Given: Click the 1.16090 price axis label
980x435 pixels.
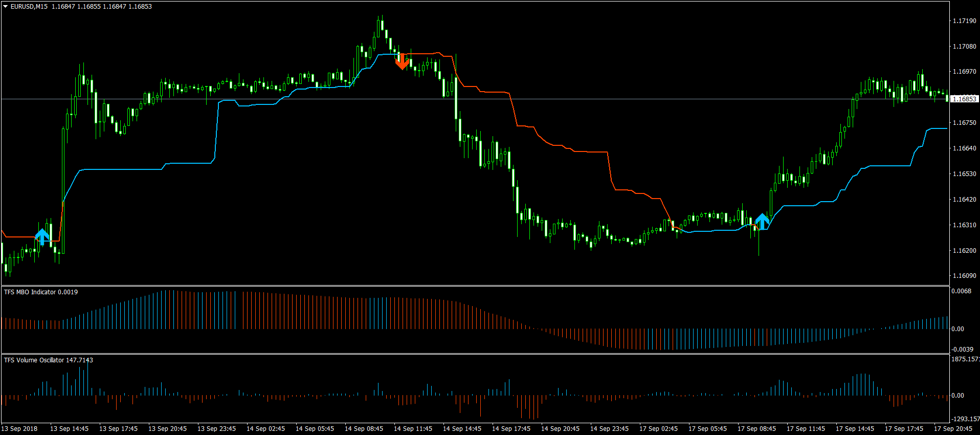Looking at the screenshot, I should (964, 276).
